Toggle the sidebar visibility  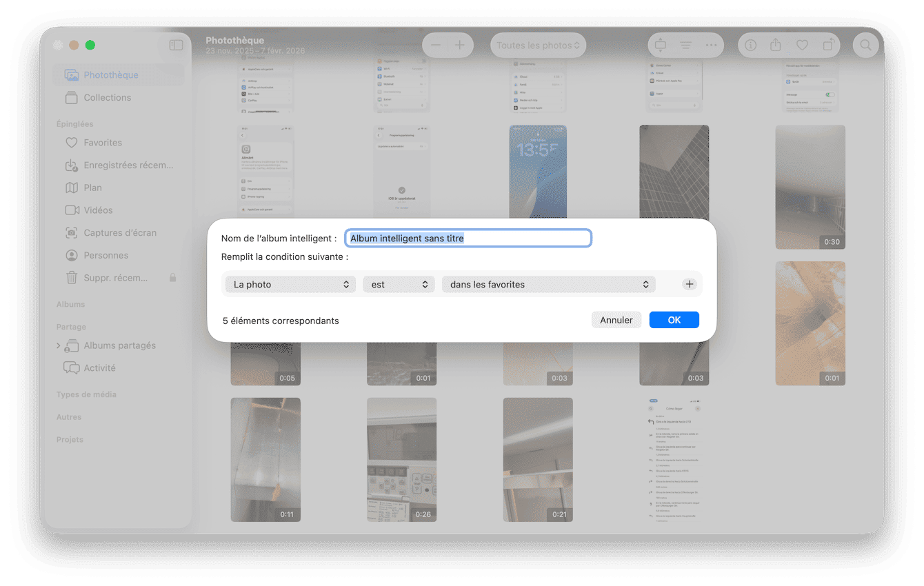tap(177, 45)
